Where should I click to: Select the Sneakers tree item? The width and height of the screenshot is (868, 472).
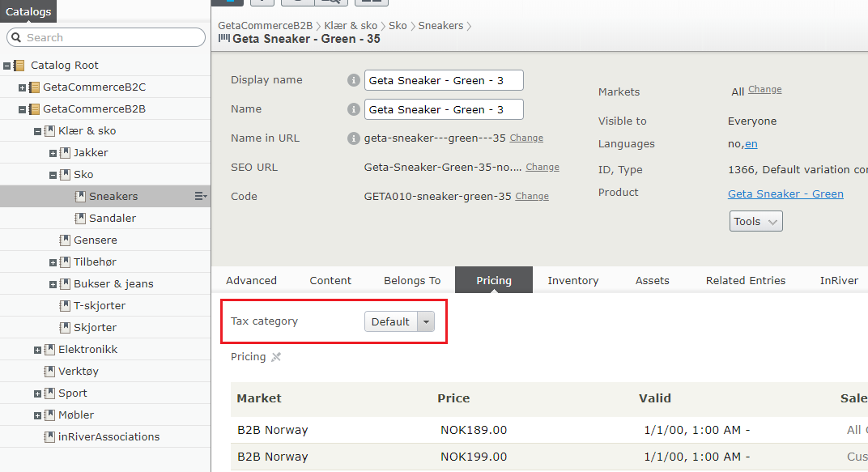coord(104,197)
